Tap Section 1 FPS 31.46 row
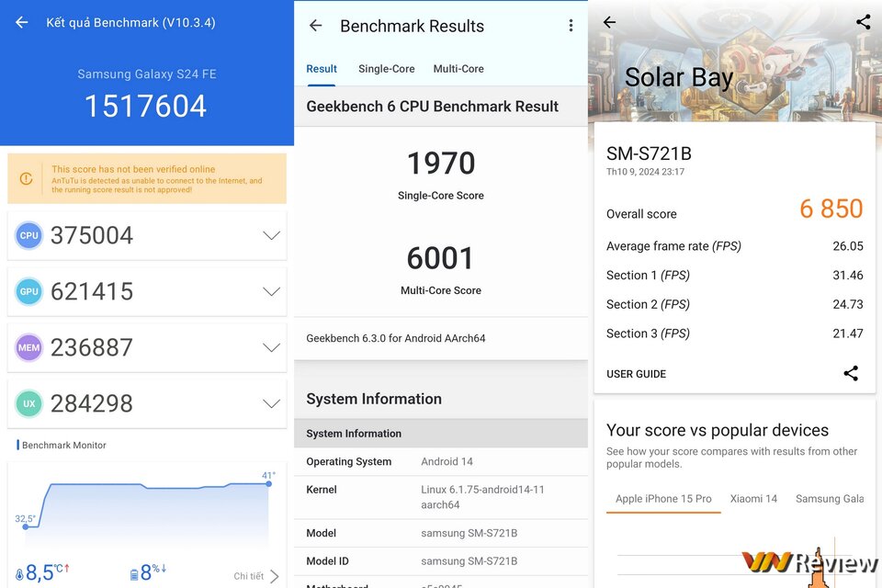882x588 pixels. click(735, 275)
